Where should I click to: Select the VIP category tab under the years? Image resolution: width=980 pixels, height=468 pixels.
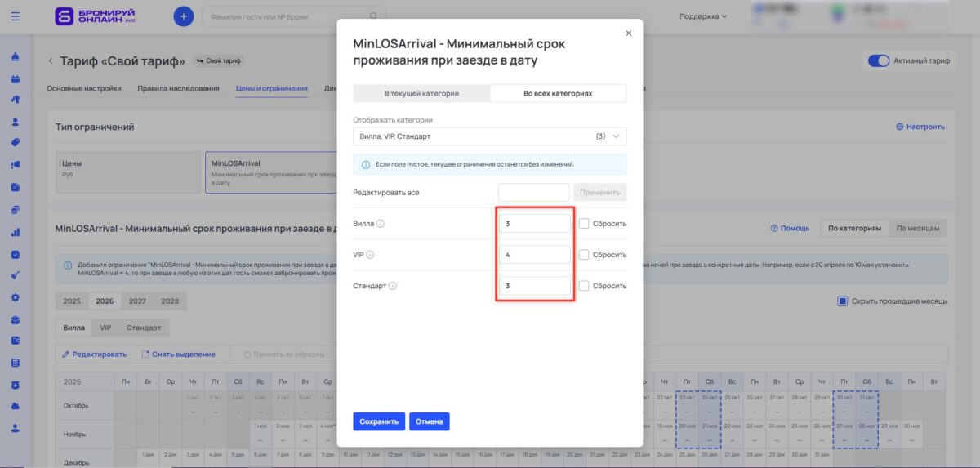[x=106, y=328]
